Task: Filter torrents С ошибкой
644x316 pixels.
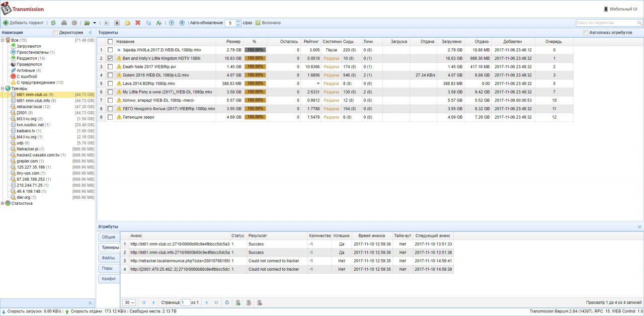Action: point(27,76)
